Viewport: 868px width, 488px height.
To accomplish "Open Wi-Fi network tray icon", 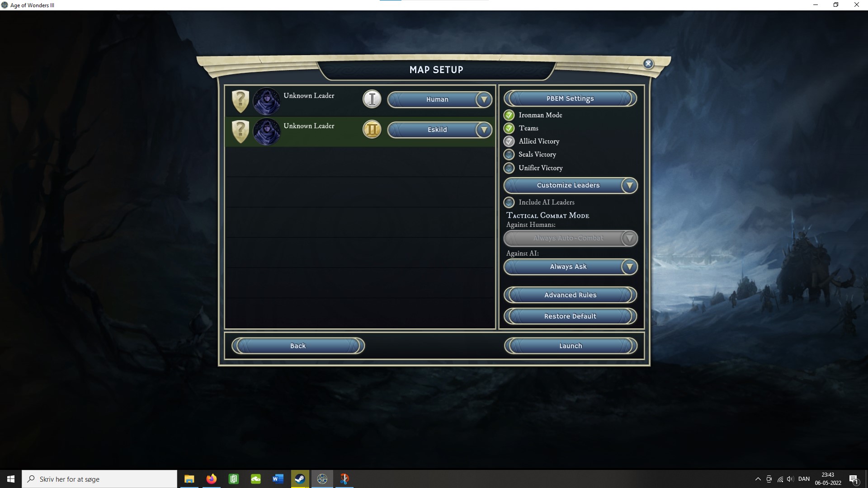I will pyautogui.click(x=780, y=479).
